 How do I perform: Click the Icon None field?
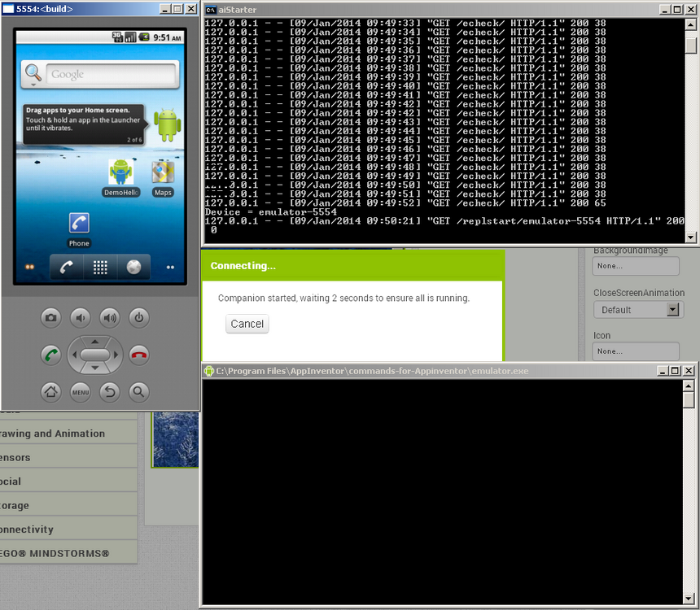tap(637, 351)
